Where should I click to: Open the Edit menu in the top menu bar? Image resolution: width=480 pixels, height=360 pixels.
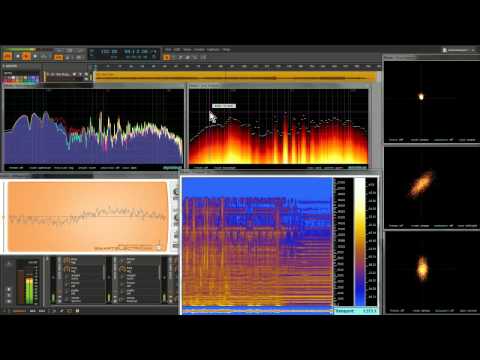(x=177, y=50)
